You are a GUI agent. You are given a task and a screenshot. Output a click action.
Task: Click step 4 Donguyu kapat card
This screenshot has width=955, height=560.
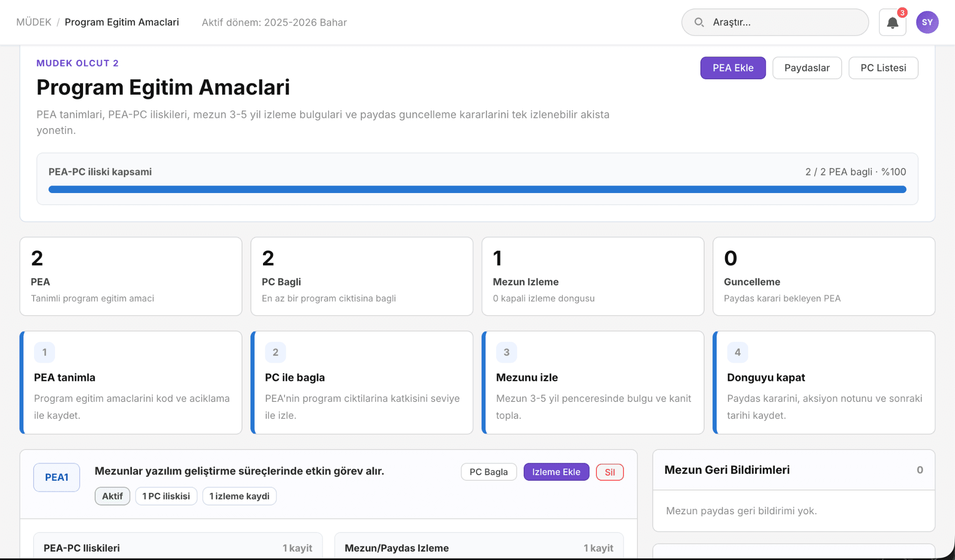pyautogui.click(x=824, y=383)
